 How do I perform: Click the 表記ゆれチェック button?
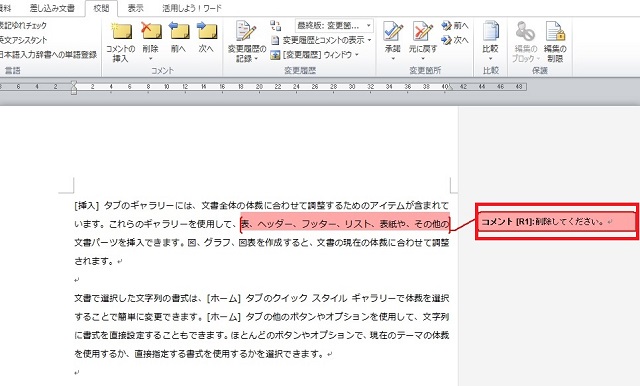(23, 26)
